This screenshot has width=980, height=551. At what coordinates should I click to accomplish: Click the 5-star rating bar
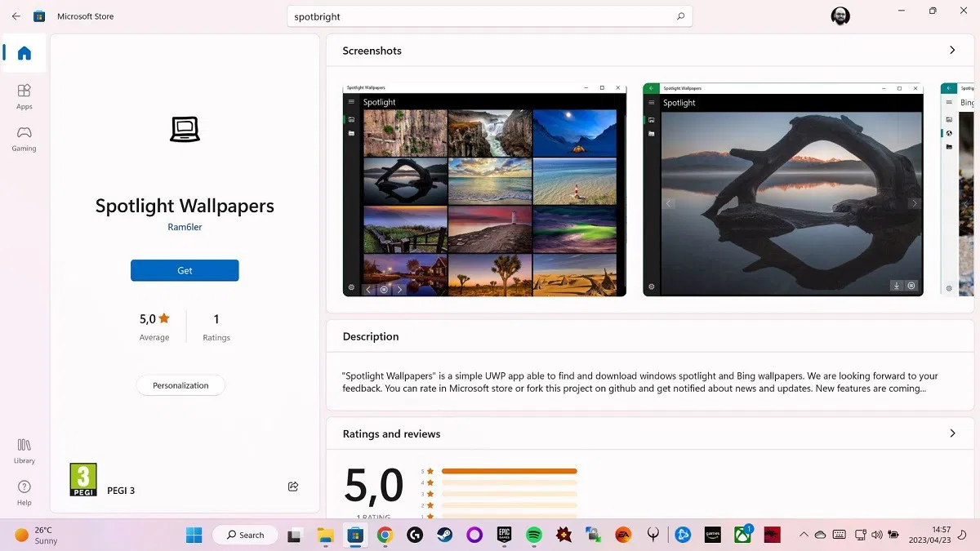click(x=508, y=470)
